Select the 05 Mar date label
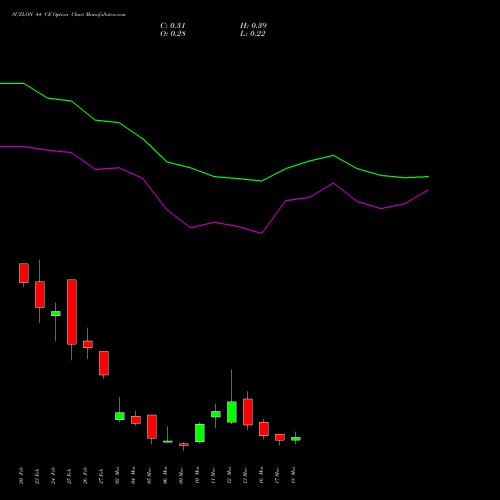Viewport: 500px width, 500px height. 150,476
